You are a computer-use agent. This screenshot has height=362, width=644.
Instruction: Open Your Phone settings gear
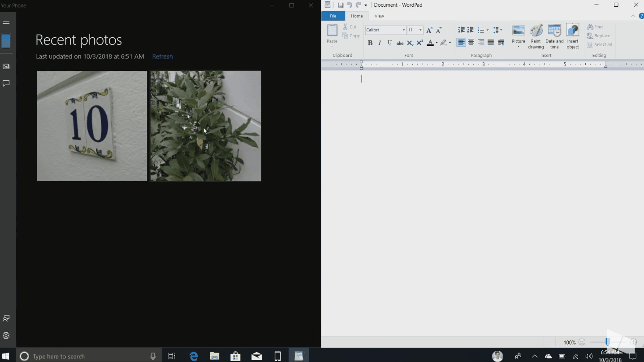click(6, 336)
